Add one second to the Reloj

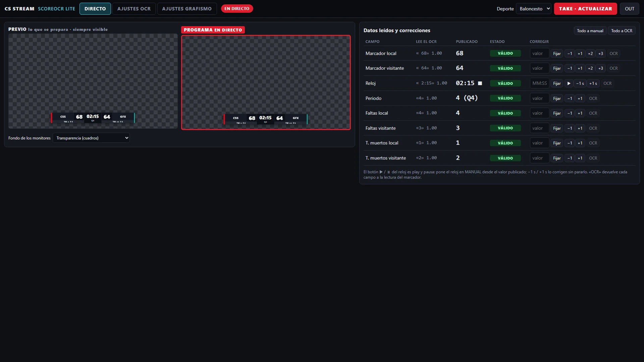(x=593, y=83)
